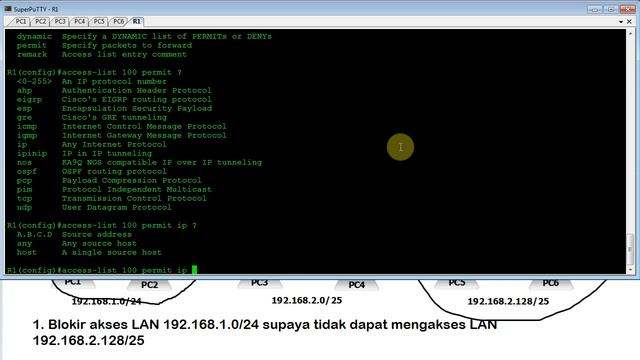640x360 pixels.
Task: Close the active tab with the X
Action: click(x=629, y=21)
